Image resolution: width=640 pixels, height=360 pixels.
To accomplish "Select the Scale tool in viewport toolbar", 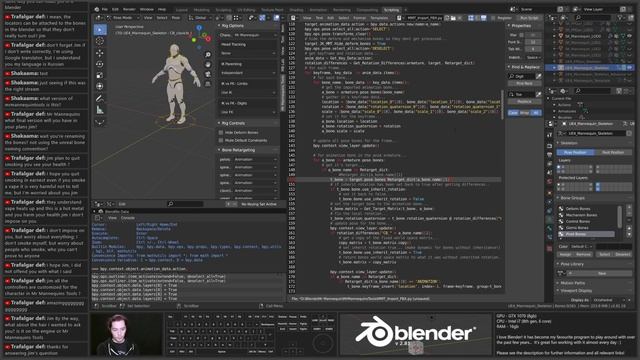I will click(x=100, y=75).
